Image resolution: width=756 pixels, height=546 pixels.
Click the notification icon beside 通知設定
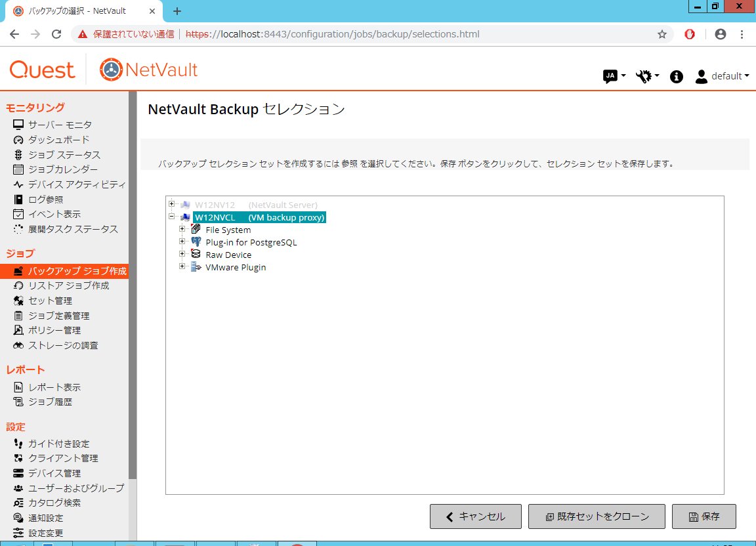point(18,518)
